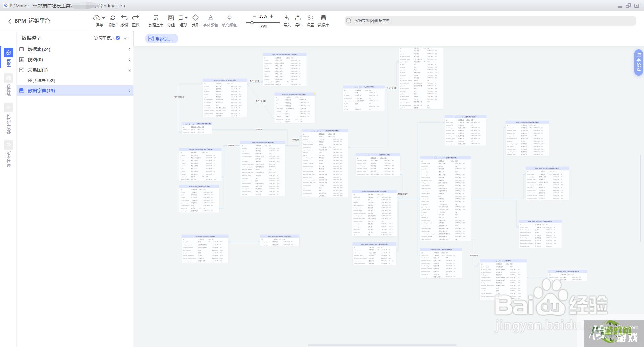The width and height of the screenshot is (644, 347).
Task: Click the plus button to zoom in
Action: coord(272,16)
